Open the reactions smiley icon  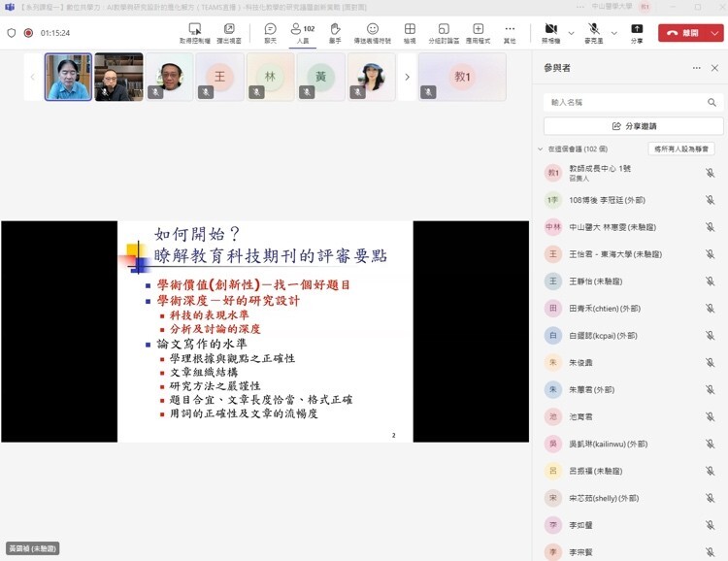(373, 32)
